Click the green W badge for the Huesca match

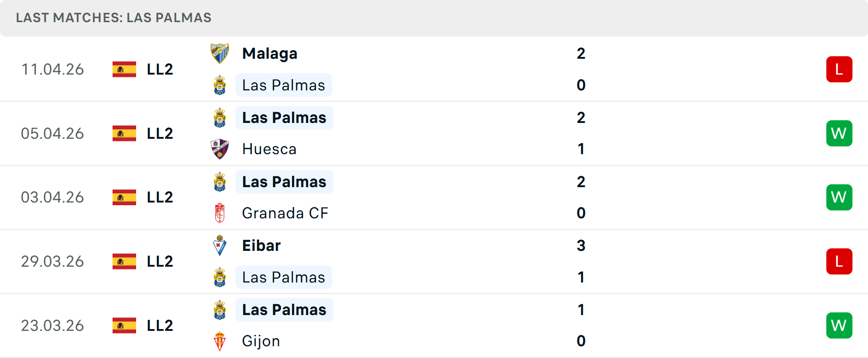[839, 133]
